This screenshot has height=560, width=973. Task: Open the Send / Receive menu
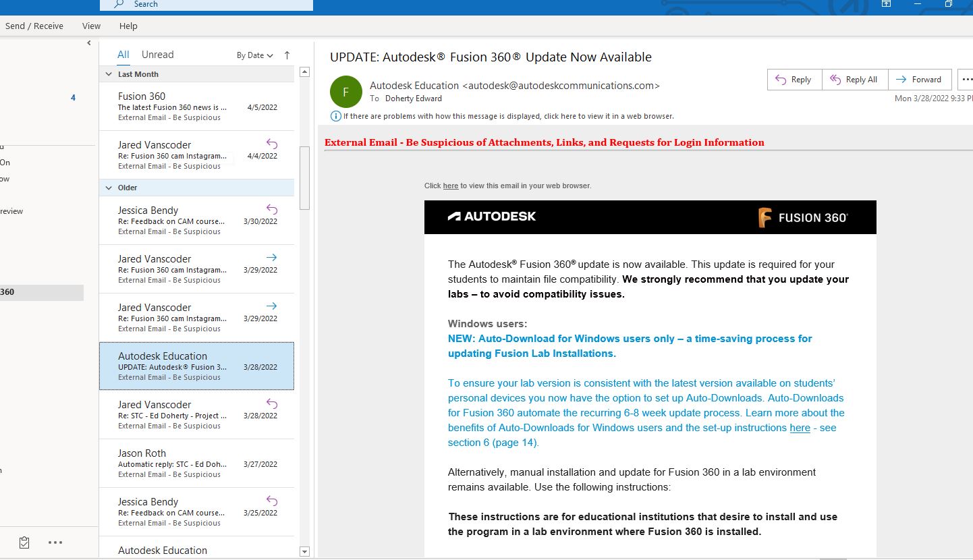pos(34,26)
